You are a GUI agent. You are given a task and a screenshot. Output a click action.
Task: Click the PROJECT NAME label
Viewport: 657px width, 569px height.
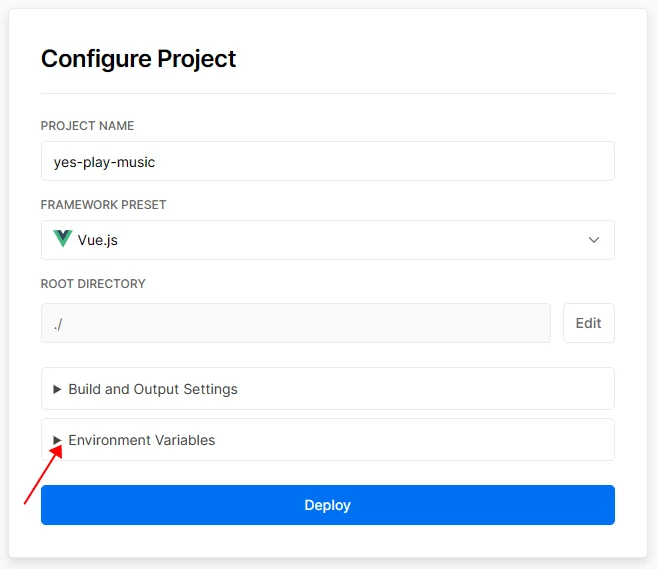click(87, 126)
